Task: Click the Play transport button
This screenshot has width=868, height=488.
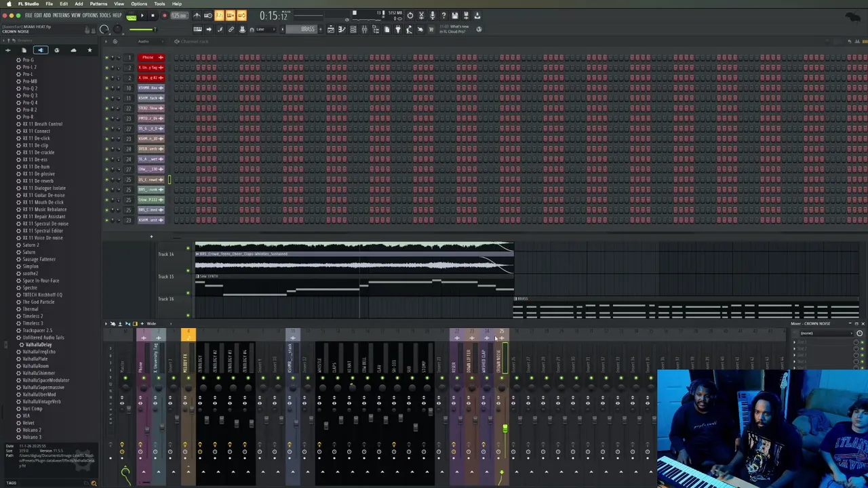Action: coord(142,16)
